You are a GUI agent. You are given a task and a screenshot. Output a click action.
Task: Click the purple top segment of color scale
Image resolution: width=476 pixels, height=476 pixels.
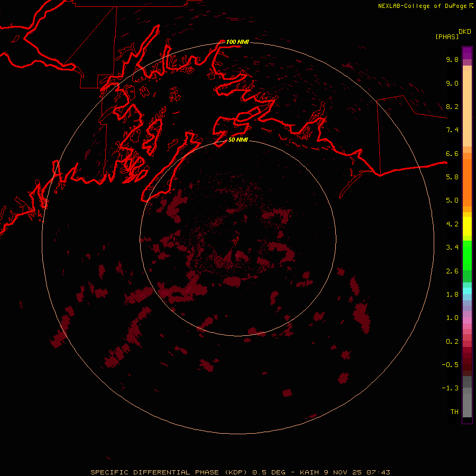(467, 53)
